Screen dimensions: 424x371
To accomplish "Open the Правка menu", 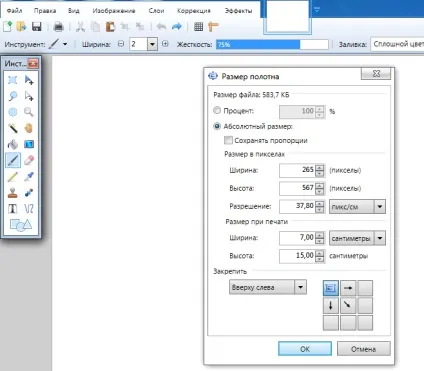I will (x=45, y=11).
